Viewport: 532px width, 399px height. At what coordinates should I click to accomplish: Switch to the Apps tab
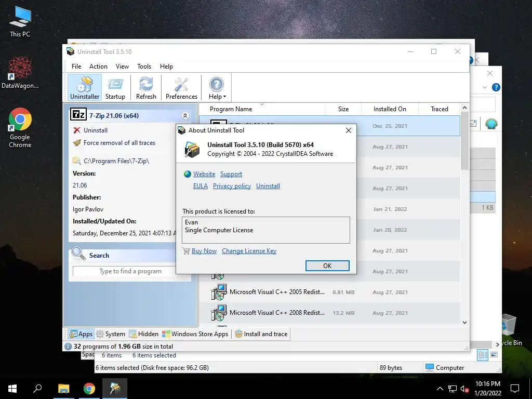[x=81, y=334]
